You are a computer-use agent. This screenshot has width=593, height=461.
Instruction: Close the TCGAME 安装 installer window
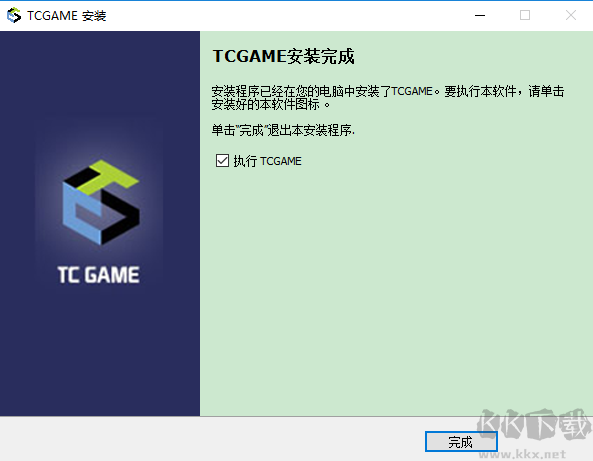coord(571,16)
